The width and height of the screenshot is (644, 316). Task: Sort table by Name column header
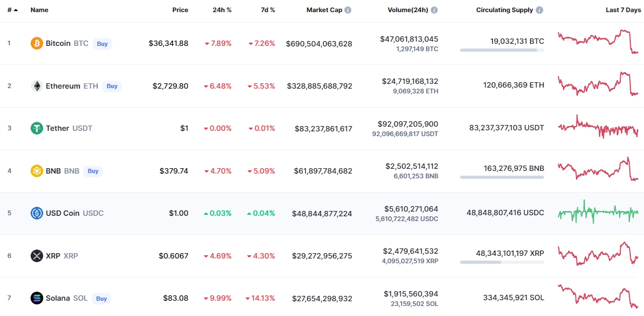coord(40,10)
